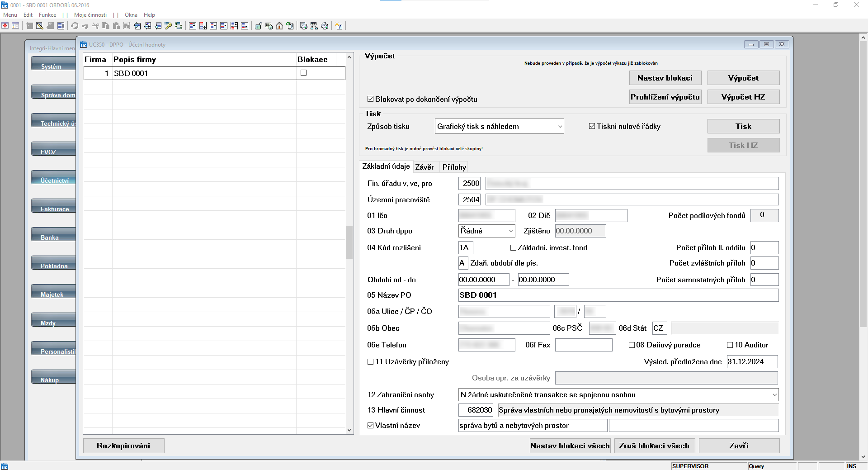This screenshot has width=868, height=470.
Task: Click the Rozkopírování button
Action: (123, 446)
